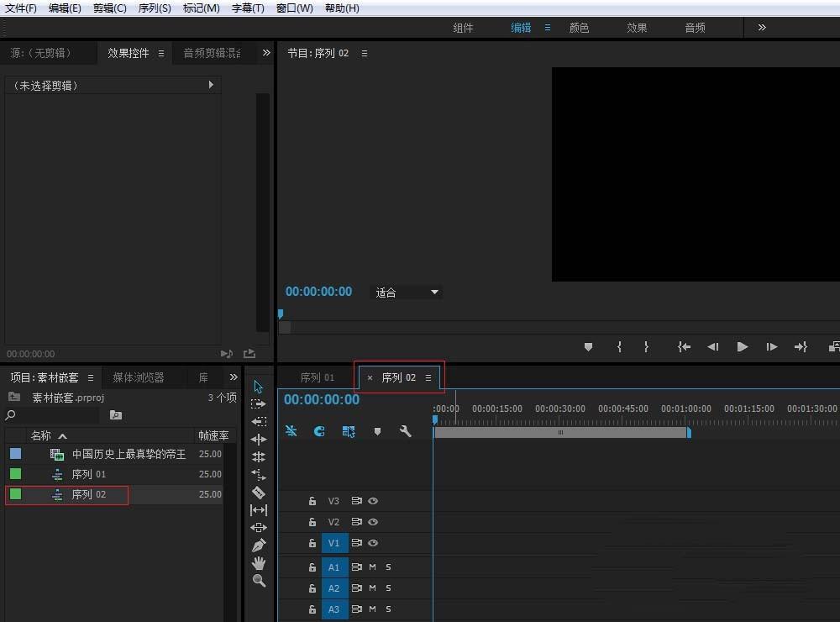Mute audio track A1
The width and height of the screenshot is (840, 622).
pos(372,567)
